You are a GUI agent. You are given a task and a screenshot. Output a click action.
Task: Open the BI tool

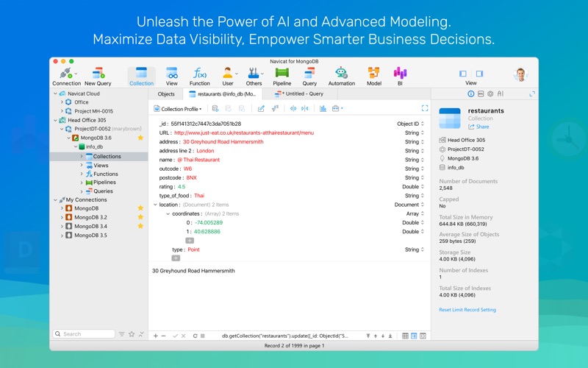pos(400,77)
